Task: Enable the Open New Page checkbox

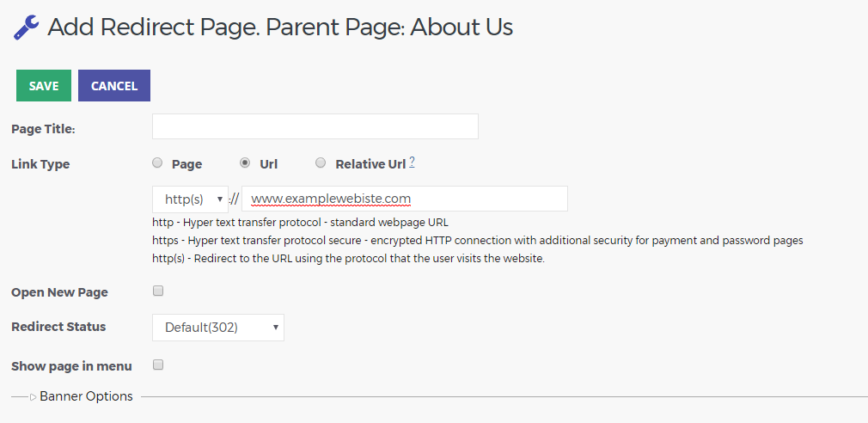Action: click(x=158, y=291)
